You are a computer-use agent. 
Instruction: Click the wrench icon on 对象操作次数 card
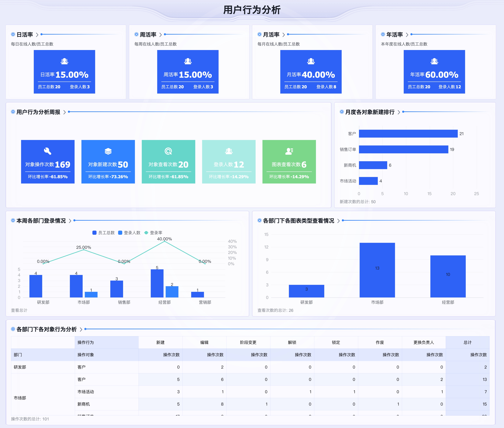[x=48, y=151]
